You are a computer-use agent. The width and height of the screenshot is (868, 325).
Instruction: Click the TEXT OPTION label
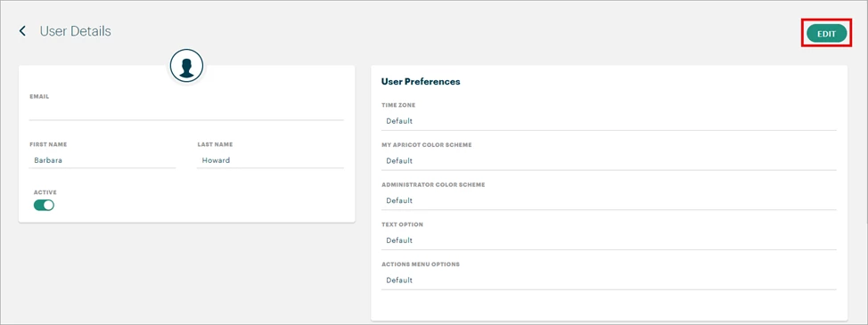point(403,224)
